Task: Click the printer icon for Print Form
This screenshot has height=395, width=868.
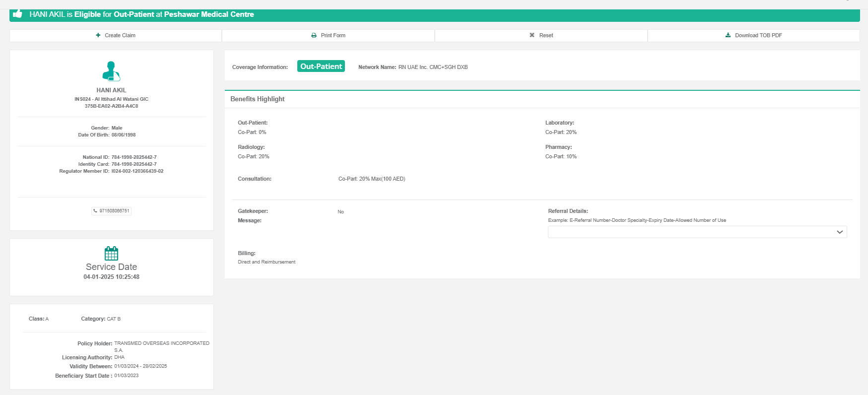Action: click(x=314, y=35)
